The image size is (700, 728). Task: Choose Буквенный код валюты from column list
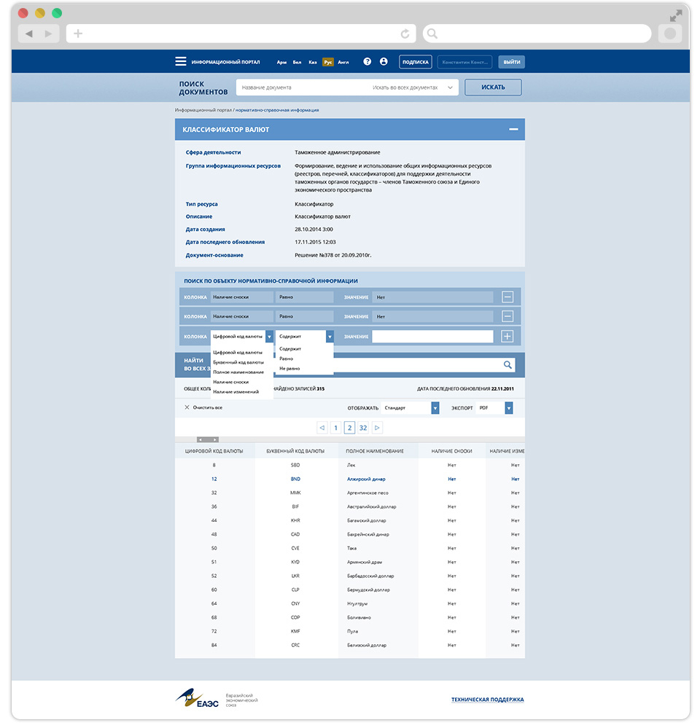point(238,362)
